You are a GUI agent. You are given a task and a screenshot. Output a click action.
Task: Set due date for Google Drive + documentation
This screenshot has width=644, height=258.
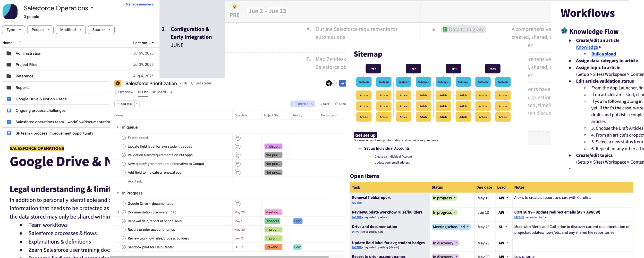[x=238, y=204]
